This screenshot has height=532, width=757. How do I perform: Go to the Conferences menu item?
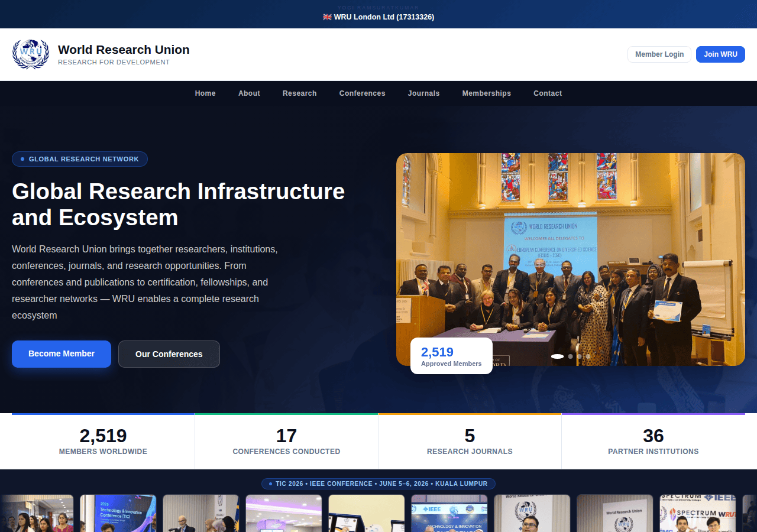pyautogui.click(x=362, y=93)
